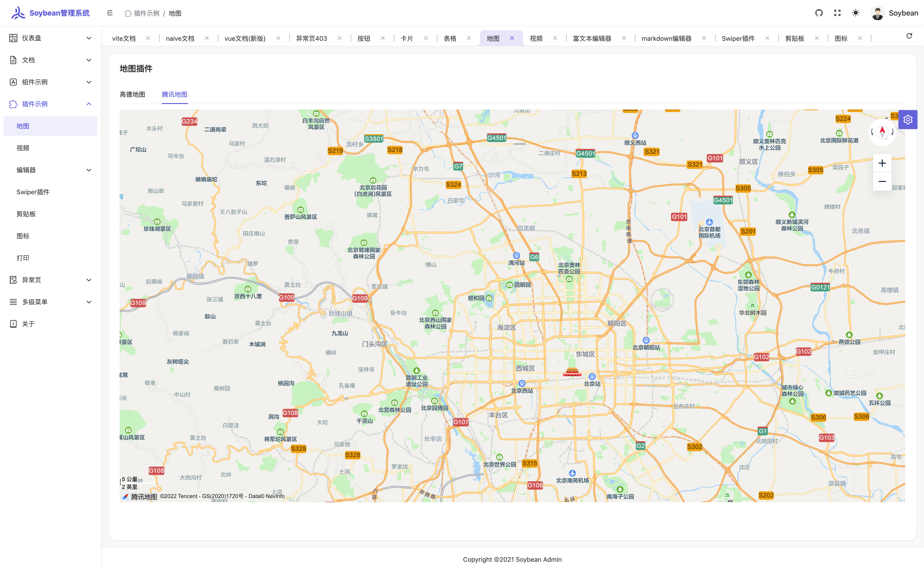The height and width of the screenshot is (570, 924).
Task: Open the theme settings gear button
Action: [x=908, y=120]
